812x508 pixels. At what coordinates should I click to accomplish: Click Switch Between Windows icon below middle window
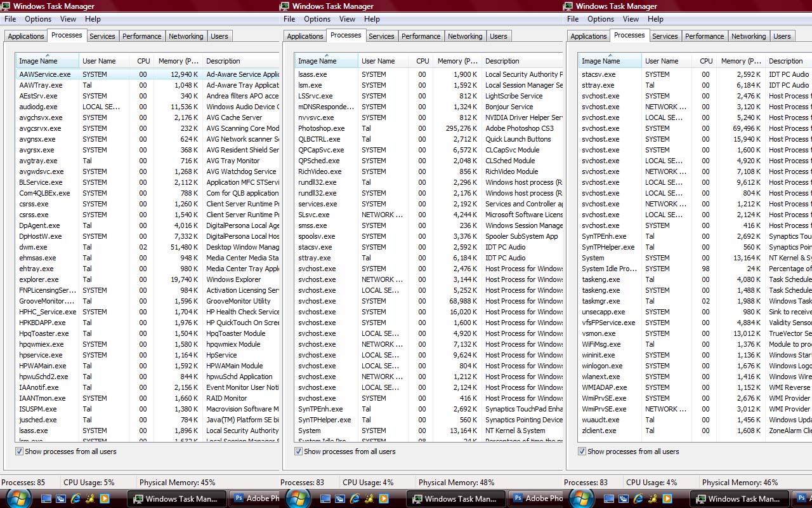340,499
